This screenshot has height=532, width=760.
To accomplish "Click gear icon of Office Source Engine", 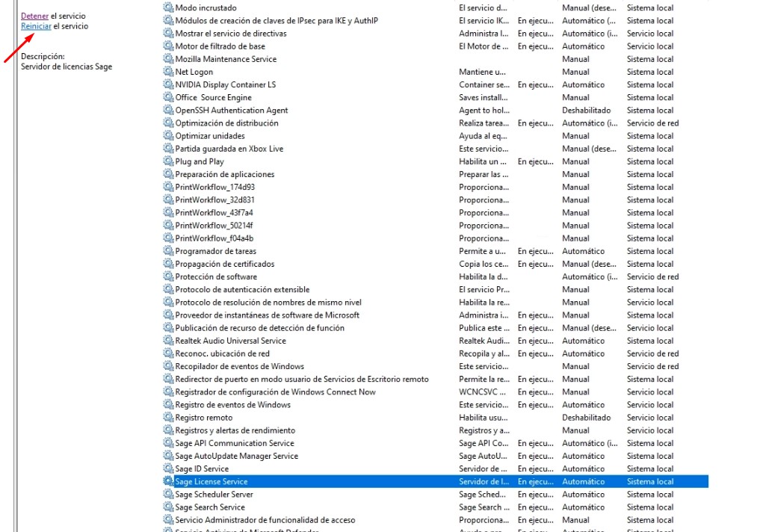I will [167, 97].
